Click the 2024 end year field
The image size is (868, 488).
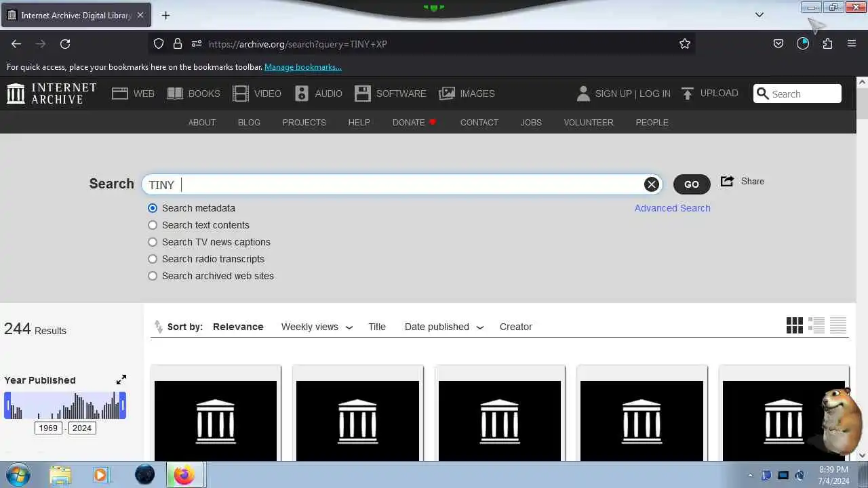[x=82, y=428]
